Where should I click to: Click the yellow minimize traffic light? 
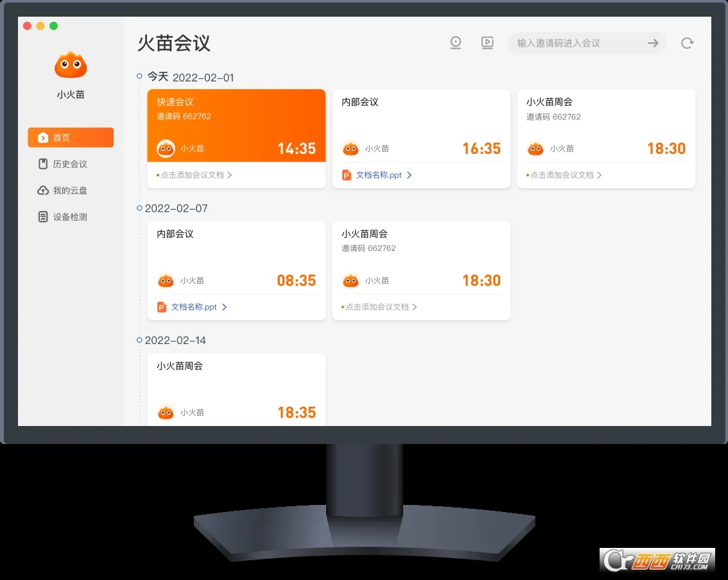[x=40, y=26]
